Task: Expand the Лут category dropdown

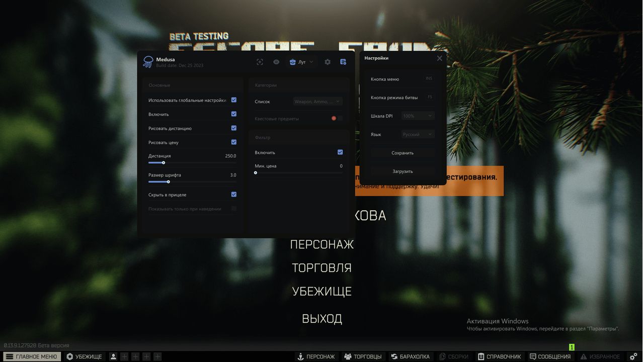Action: [301, 62]
